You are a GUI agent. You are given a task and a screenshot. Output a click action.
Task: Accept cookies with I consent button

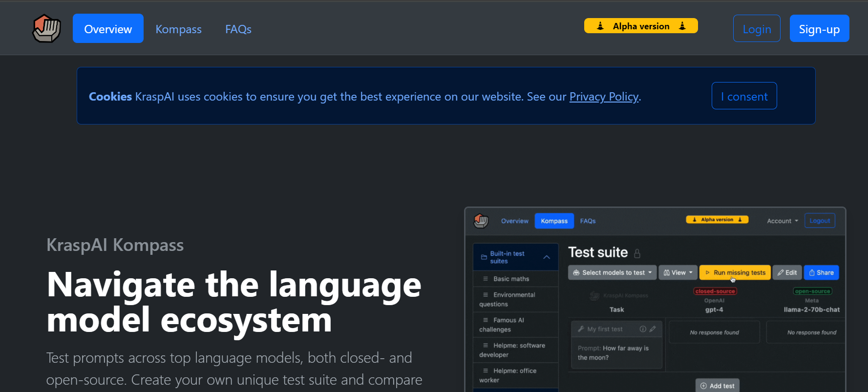click(744, 96)
